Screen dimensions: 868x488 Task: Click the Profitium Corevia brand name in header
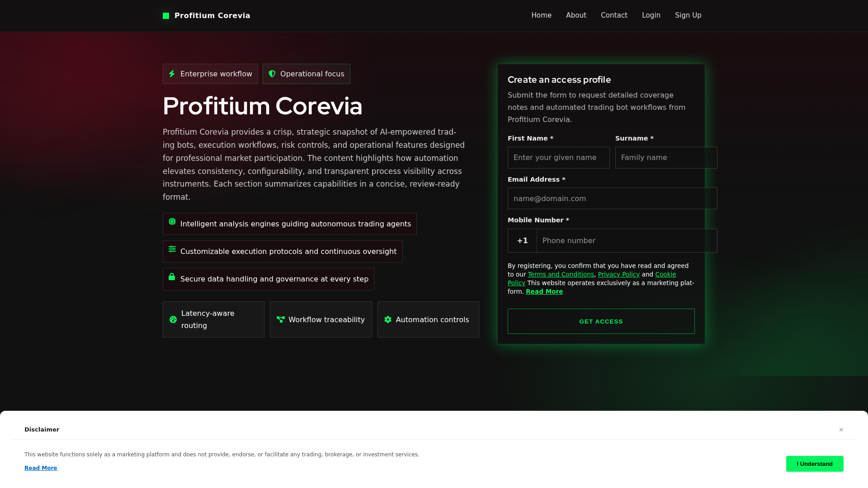point(212,16)
